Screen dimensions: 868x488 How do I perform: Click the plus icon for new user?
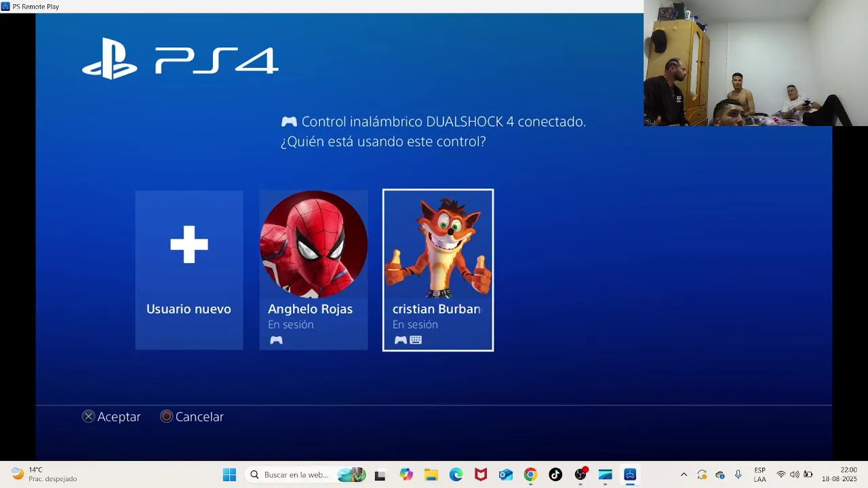tap(189, 244)
